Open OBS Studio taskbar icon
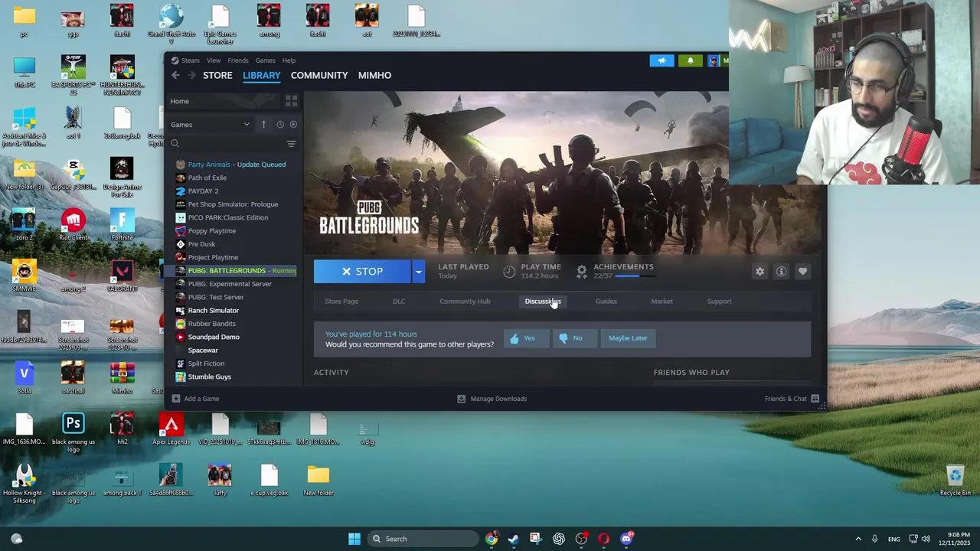The height and width of the screenshot is (551, 980). coord(581,539)
